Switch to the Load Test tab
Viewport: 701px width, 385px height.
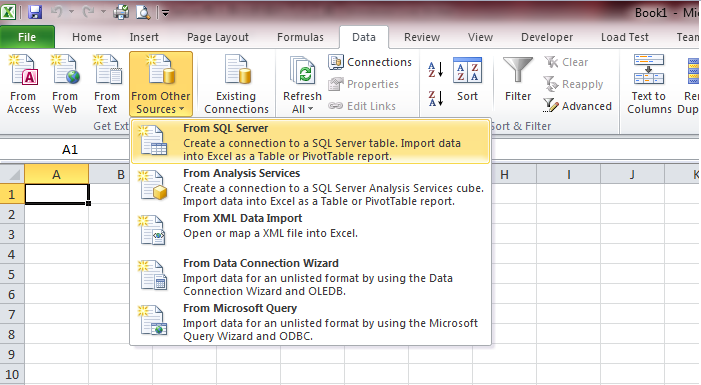625,37
